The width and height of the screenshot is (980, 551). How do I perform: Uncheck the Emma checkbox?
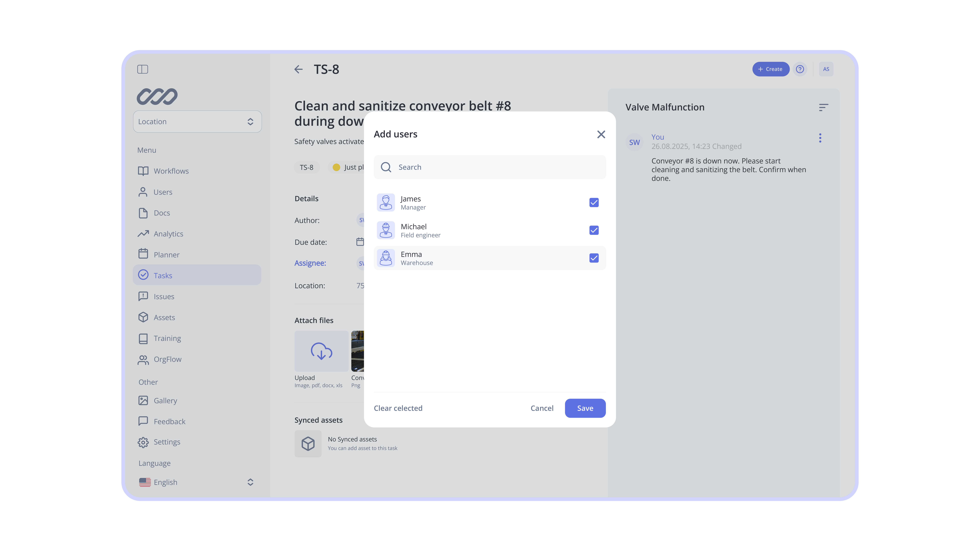(594, 258)
